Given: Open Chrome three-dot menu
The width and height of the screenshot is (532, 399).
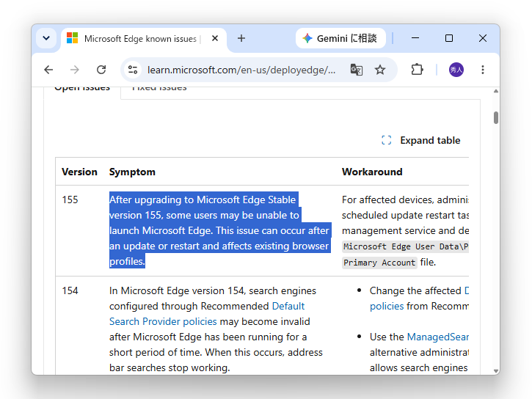Looking at the screenshot, I should [x=482, y=70].
